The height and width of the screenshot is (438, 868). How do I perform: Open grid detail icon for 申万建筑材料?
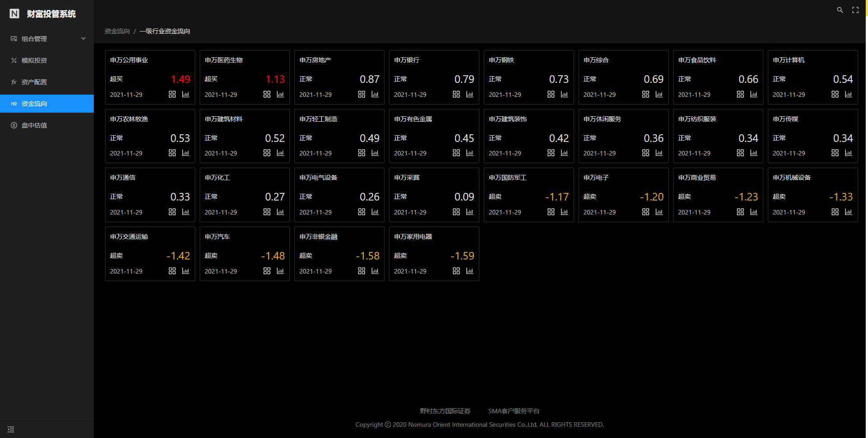point(267,153)
